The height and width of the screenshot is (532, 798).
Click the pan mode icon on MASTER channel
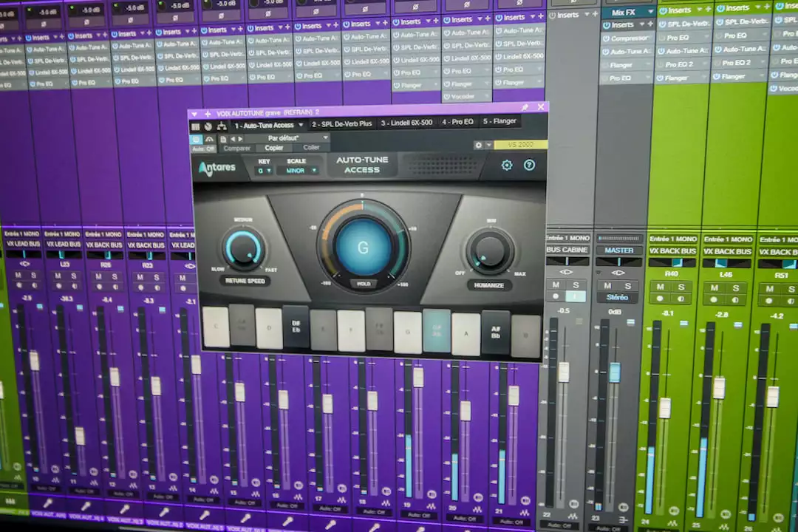(618, 273)
